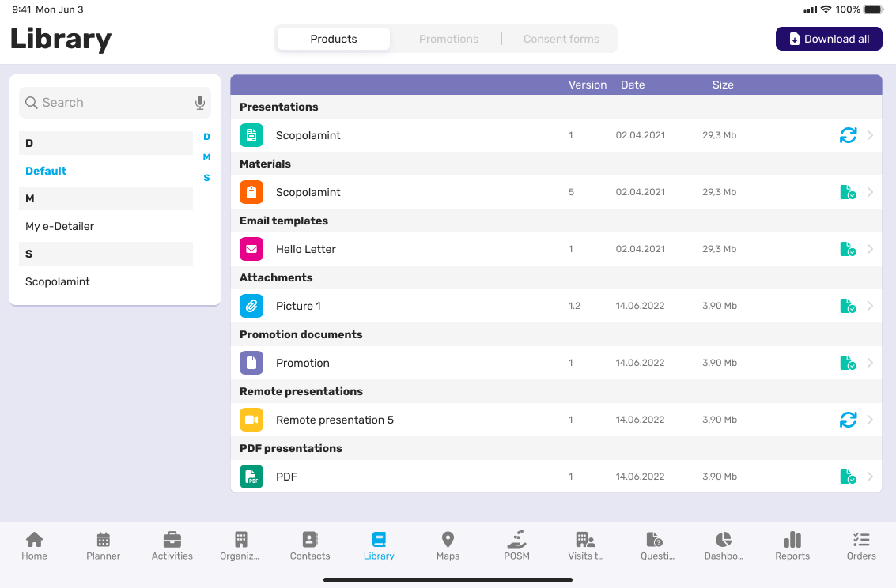The height and width of the screenshot is (588, 896).
Task: Refresh Remote presentation 5 via sync icon
Action: coord(848,420)
